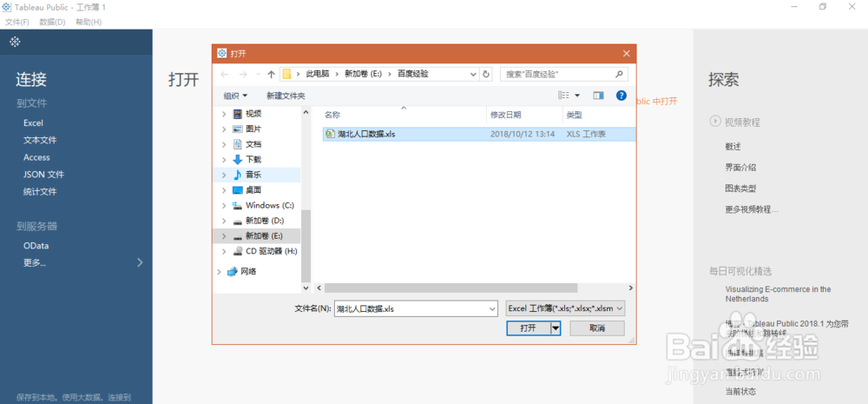Open the Excel 工作簿 file type dropdown
868x404 pixels.
565,308
